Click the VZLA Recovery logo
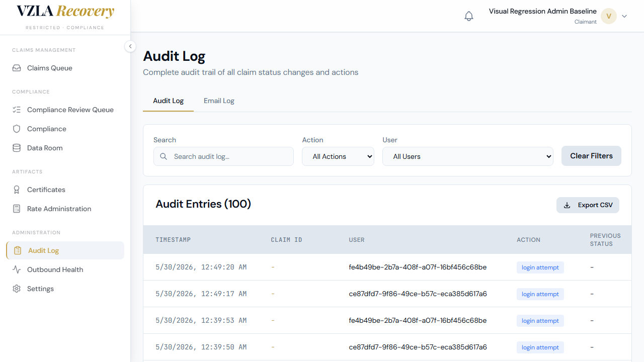 [x=65, y=12]
